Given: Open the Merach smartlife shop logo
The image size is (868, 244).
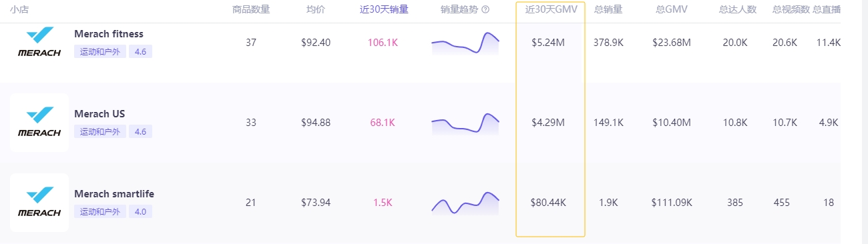Looking at the screenshot, I should (39, 203).
